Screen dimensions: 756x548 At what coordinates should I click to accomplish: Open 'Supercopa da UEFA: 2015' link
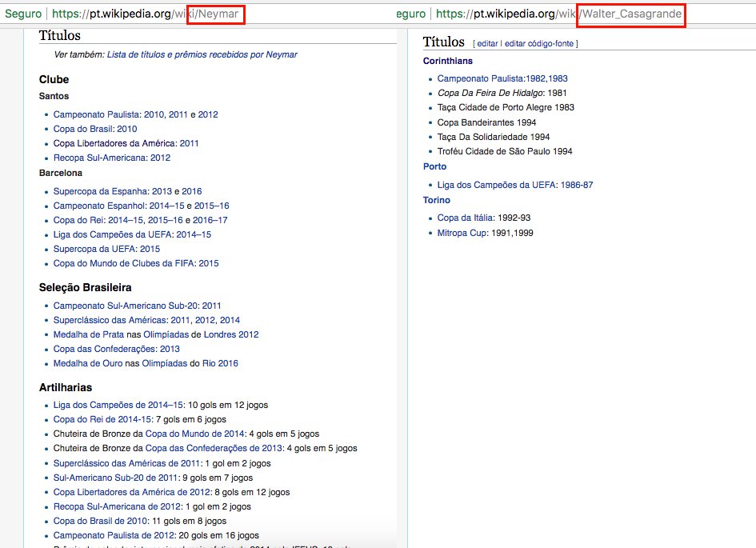click(x=106, y=249)
